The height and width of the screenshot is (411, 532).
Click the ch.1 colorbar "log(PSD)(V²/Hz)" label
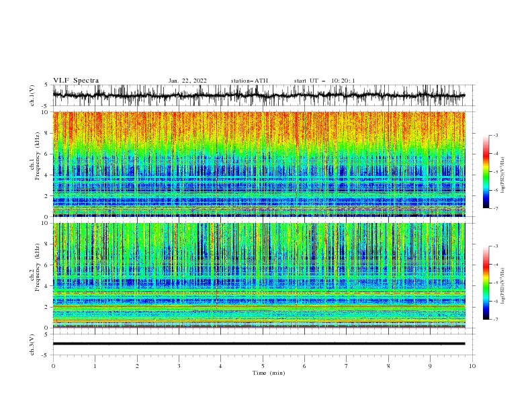pyautogui.click(x=503, y=175)
